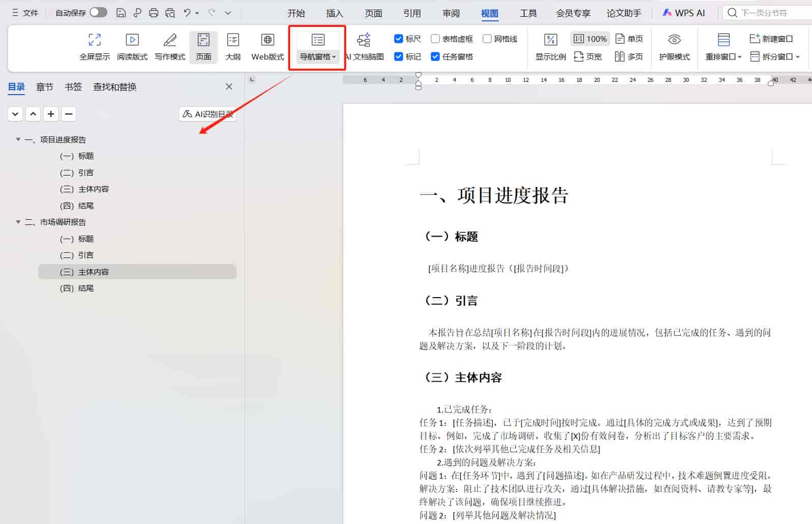Click the minus icon in outline toolbar
This screenshot has height=524, width=812.
[69, 114]
